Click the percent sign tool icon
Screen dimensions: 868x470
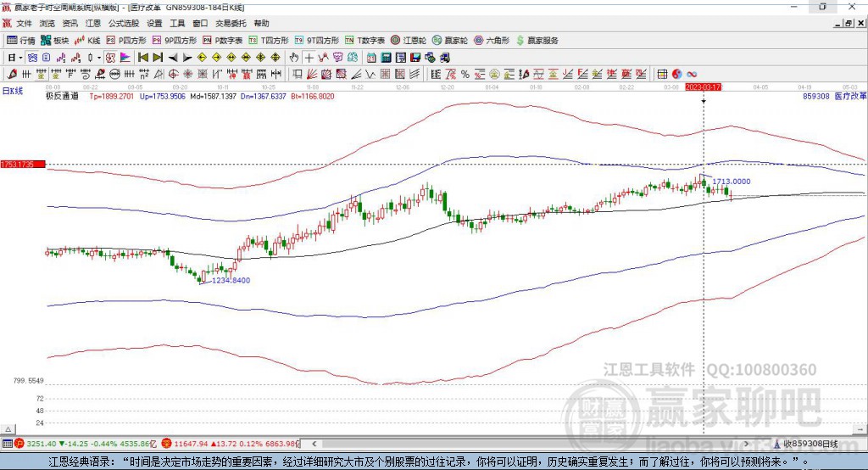465,74
